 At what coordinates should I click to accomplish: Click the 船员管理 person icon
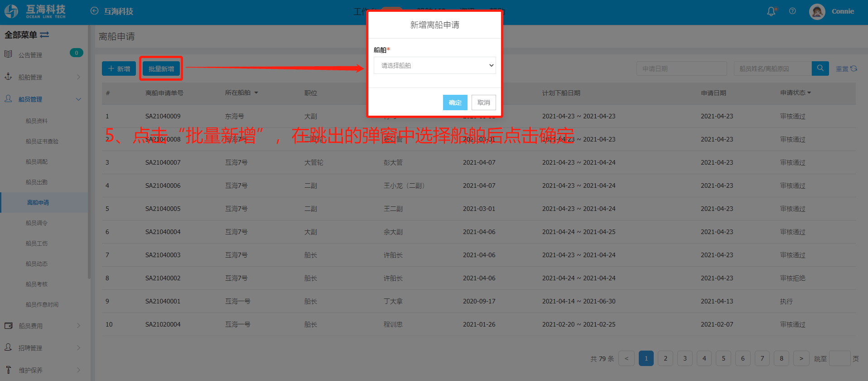8,98
